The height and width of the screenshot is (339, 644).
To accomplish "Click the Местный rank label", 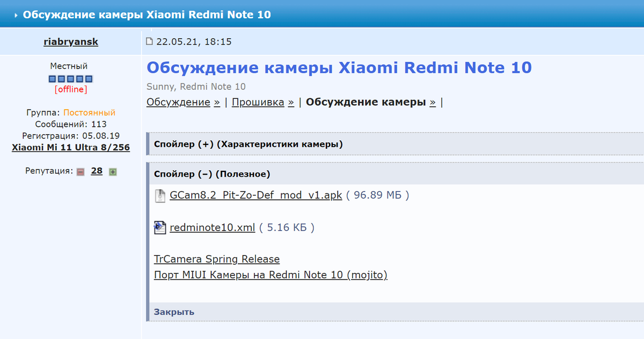I will pyautogui.click(x=69, y=66).
